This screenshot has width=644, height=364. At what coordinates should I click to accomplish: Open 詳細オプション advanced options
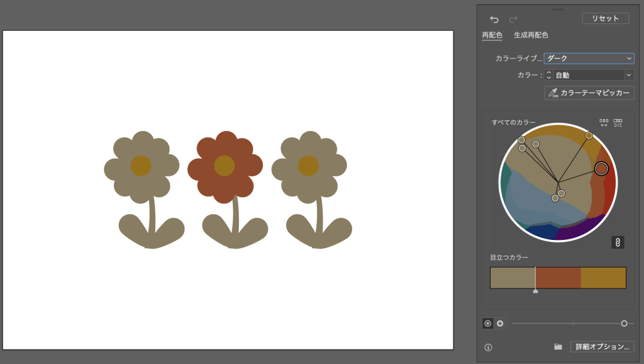coord(602,347)
